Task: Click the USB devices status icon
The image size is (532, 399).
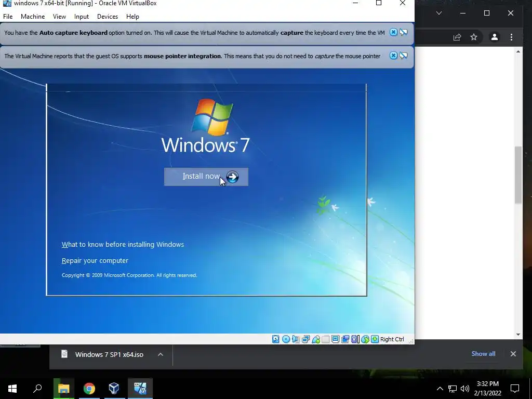Action: [316, 339]
